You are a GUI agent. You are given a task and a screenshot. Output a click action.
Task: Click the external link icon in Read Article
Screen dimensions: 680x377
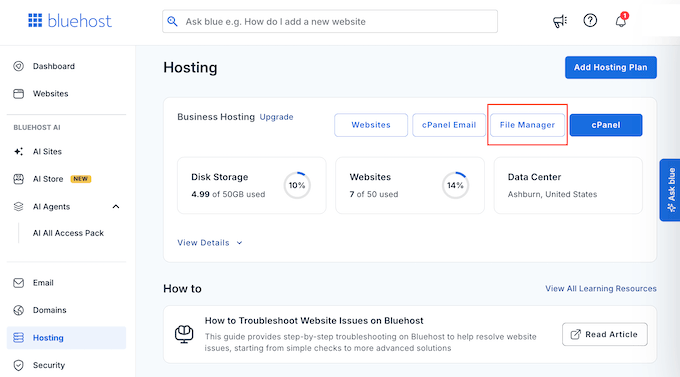pyautogui.click(x=575, y=334)
